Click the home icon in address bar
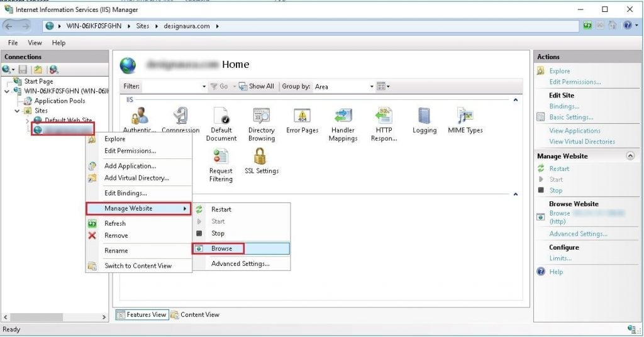This screenshot has width=644, height=337. (613, 25)
